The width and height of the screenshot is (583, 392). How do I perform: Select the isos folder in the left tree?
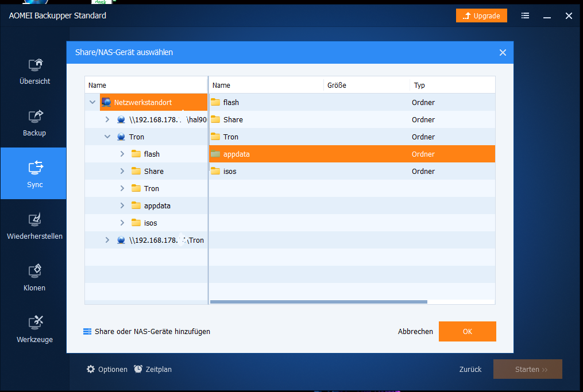coord(150,223)
